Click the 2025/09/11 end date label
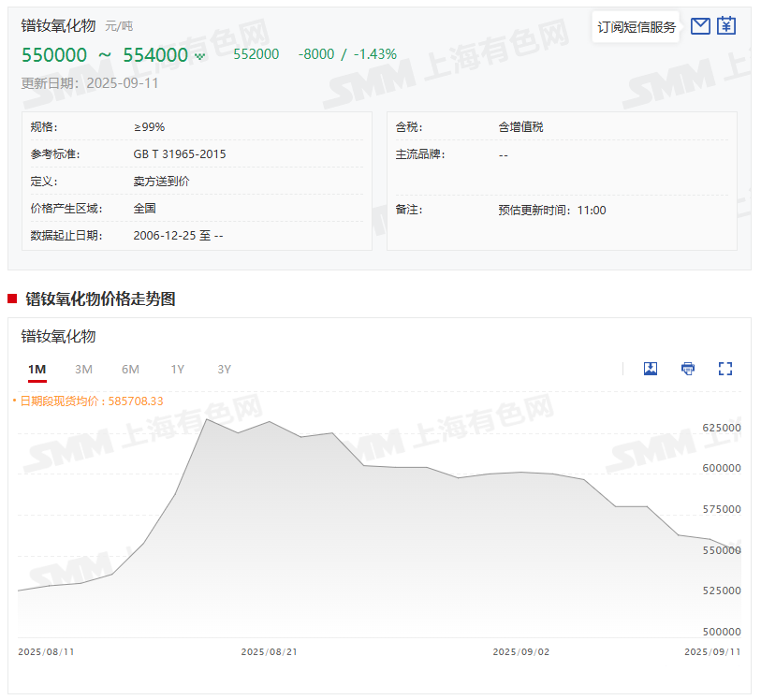 coord(712,651)
